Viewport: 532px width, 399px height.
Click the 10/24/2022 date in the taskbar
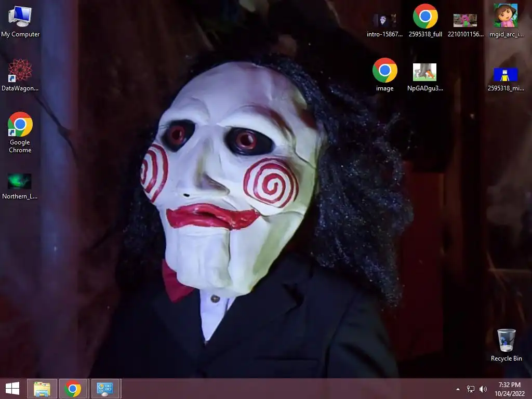click(x=509, y=394)
